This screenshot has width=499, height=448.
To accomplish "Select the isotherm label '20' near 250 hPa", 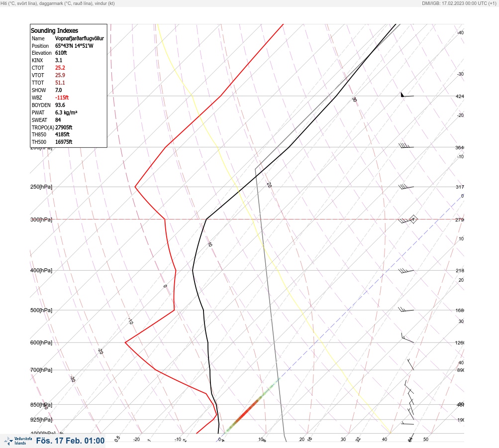I will pyautogui.click(x=269, y=185).
